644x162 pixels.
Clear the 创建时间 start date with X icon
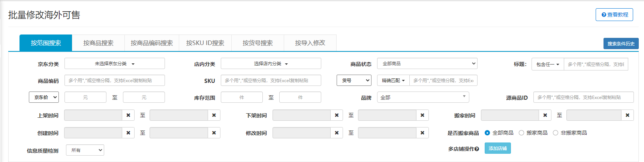coord(128,133)
